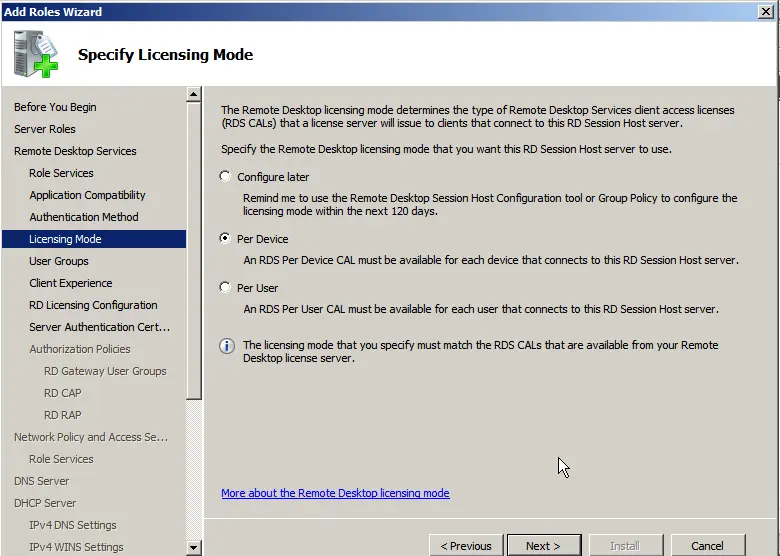Select the Per Device licensing option
The image size is (780, 556).
225,239
